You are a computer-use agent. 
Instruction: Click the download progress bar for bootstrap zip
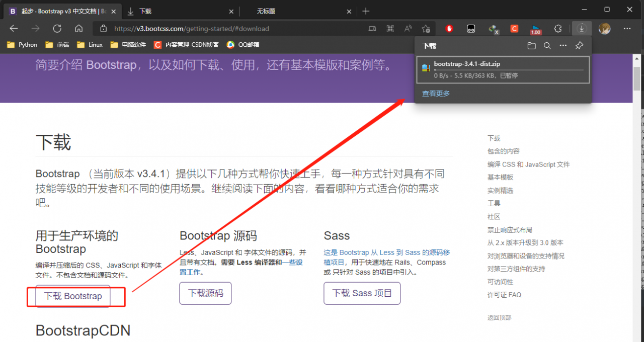(x=509, y=70)
